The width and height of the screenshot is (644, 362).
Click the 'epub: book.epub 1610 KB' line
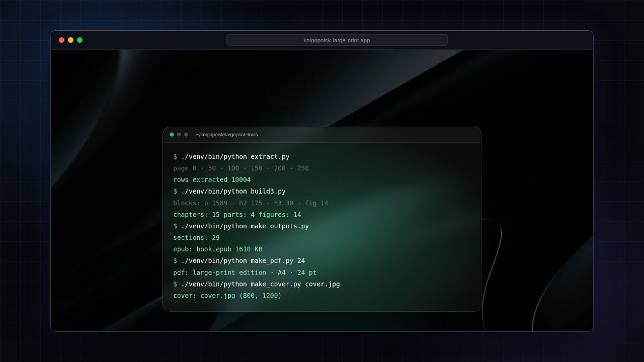click(218, 249)
